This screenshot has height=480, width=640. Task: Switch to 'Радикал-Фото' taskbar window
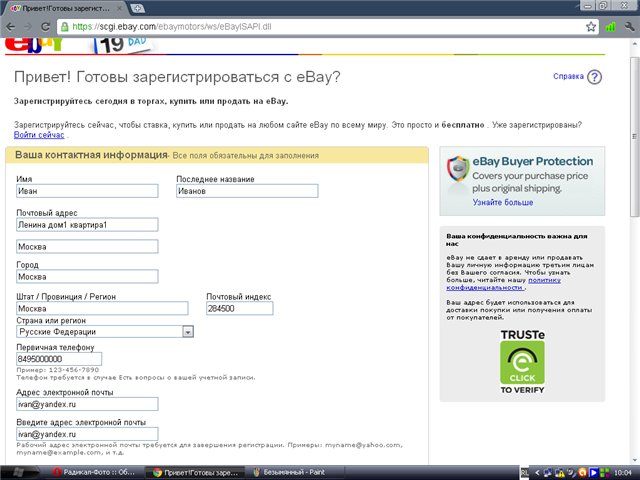(95, 472)
